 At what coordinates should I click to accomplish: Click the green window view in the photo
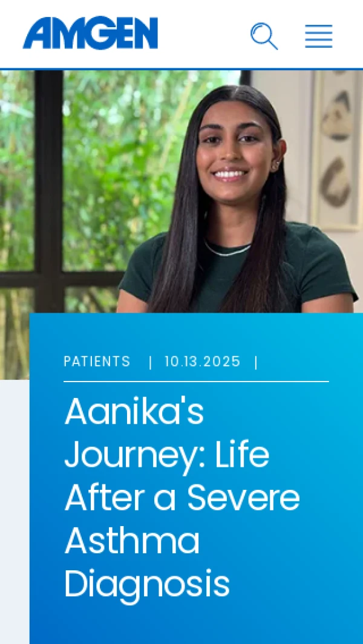94,164
